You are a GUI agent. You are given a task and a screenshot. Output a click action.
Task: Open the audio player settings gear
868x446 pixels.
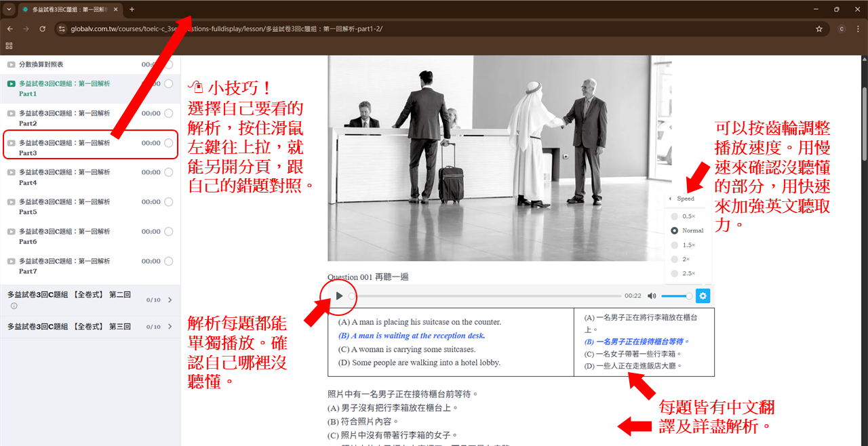(x=703, y=296)
